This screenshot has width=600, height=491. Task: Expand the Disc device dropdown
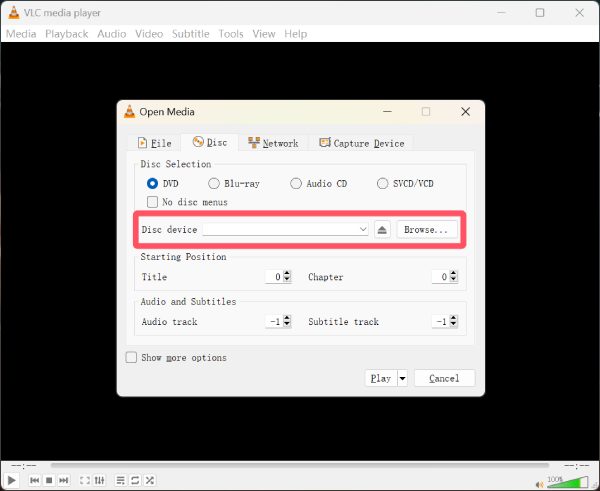[x=363, y=229]
